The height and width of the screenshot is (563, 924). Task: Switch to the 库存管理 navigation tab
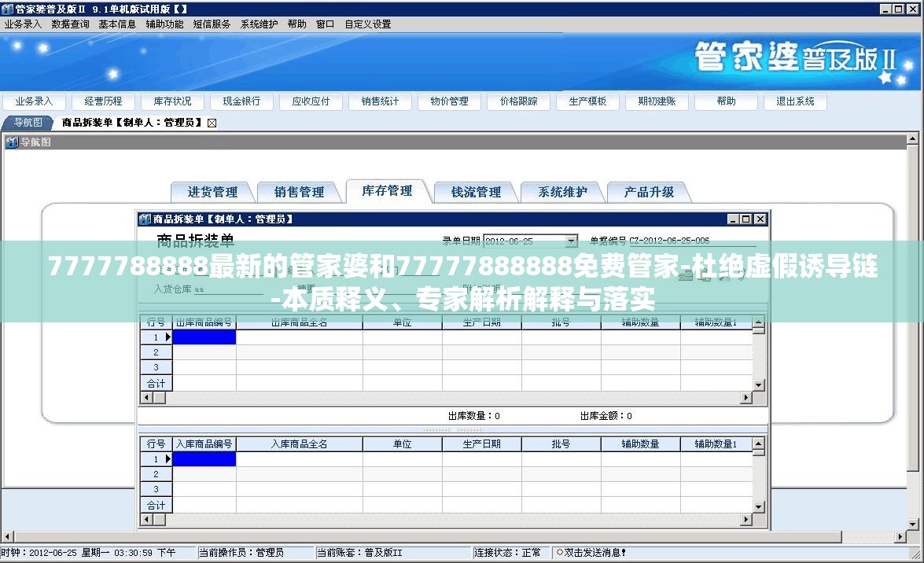[387, 191]
